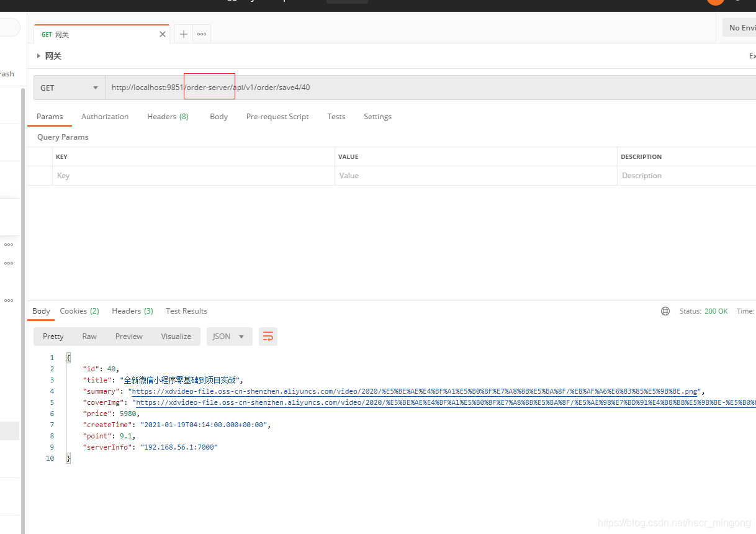
Task: Select the Visualize response view
Action: click(176, 337)
